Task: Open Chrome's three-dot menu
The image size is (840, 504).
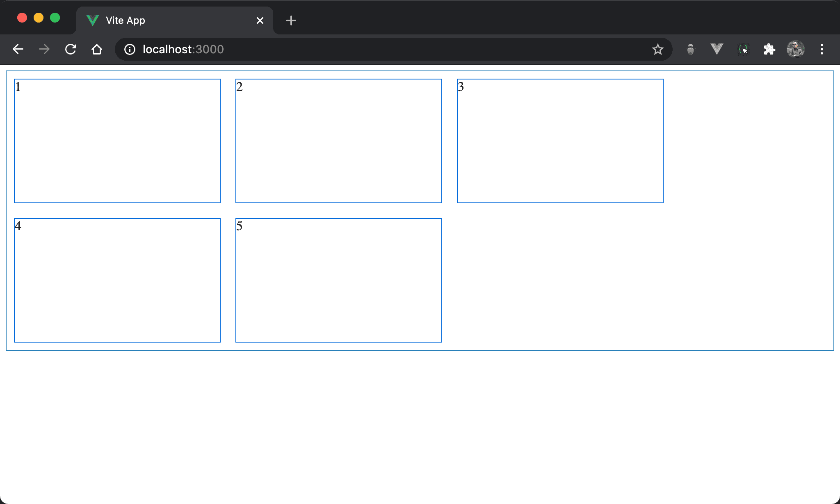Action: click(822, 49)
